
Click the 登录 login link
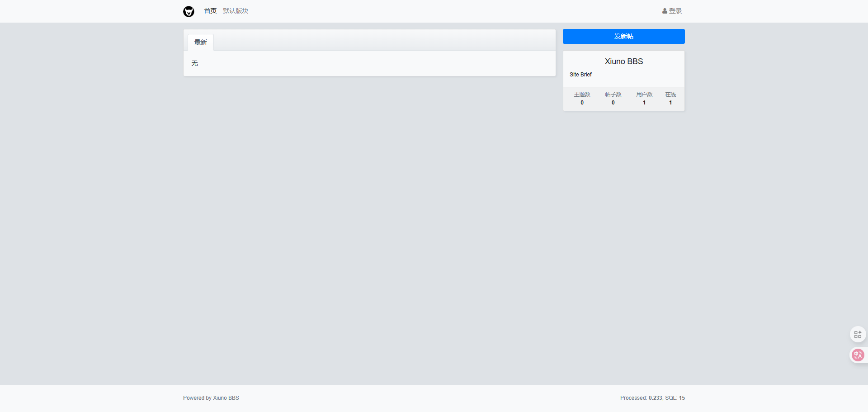675,11
